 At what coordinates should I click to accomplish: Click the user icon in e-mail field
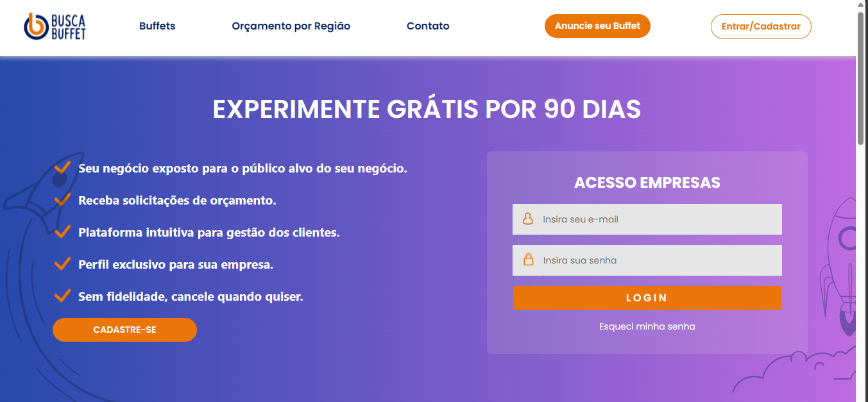click(x=528, y=219)
